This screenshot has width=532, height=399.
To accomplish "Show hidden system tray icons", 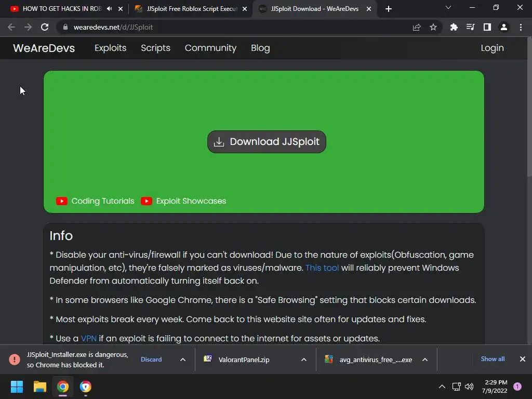I will (x=442, y=387).
